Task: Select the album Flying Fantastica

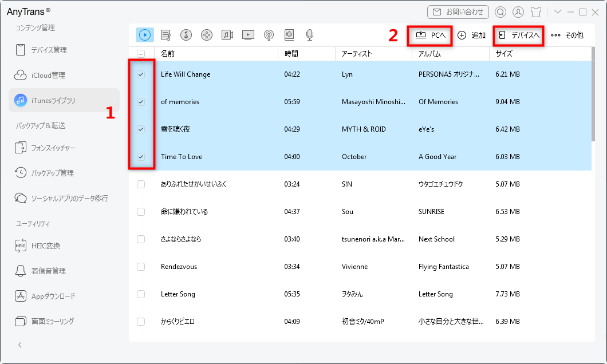Action: (x=444, y=267)
